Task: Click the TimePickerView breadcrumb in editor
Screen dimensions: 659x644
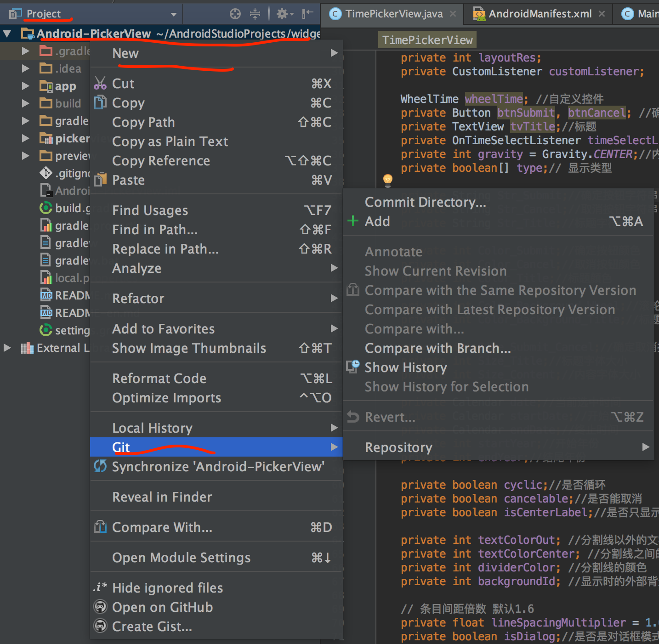Action: [x=427, y=40]
